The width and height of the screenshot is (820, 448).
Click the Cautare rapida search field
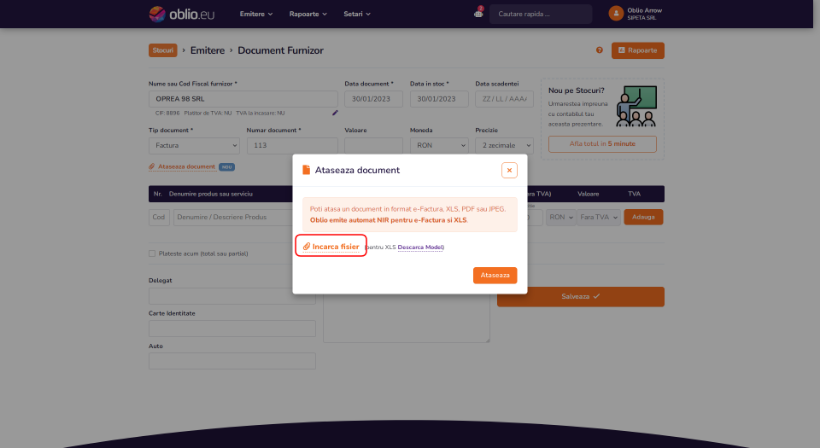(x=540, y=14)
